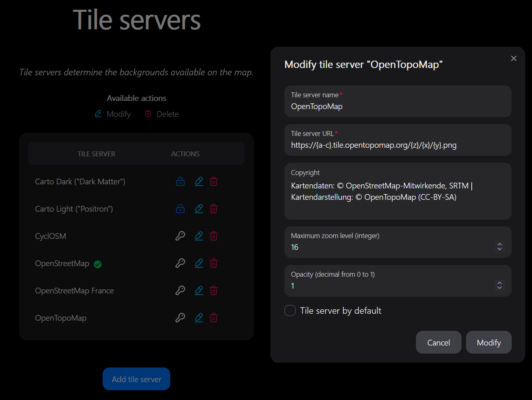Select the Carto Light ("Positron") row name
Viewport: 532px width, 400px height.
(74, 209)
